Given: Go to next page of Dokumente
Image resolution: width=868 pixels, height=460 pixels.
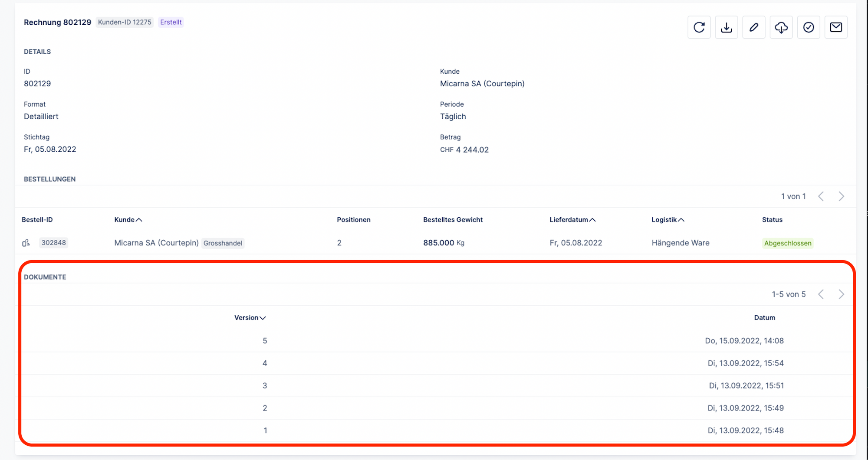Looking at the screenshot, I should [x=841, y=294].
